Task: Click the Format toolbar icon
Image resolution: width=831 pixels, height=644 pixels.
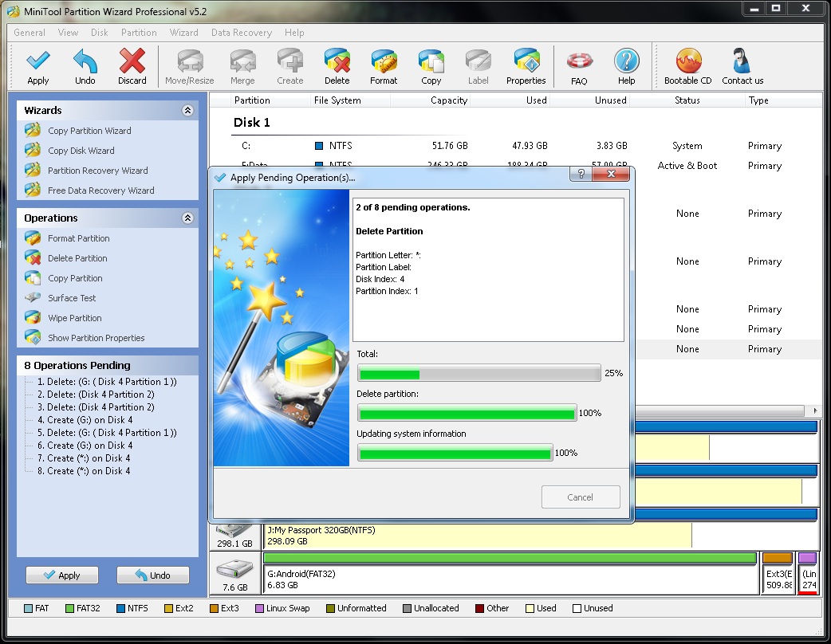Action: coord(384,61)
